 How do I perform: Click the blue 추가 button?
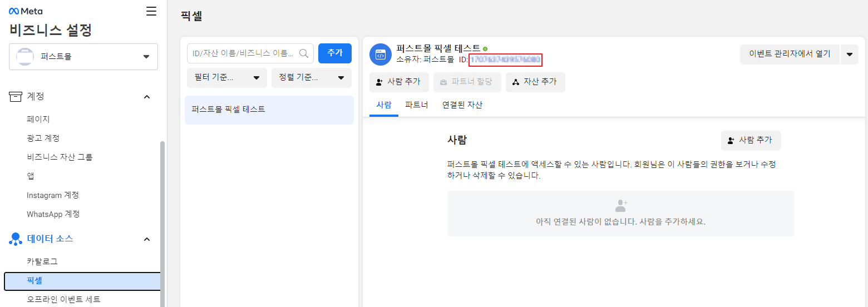click(335, 53)
